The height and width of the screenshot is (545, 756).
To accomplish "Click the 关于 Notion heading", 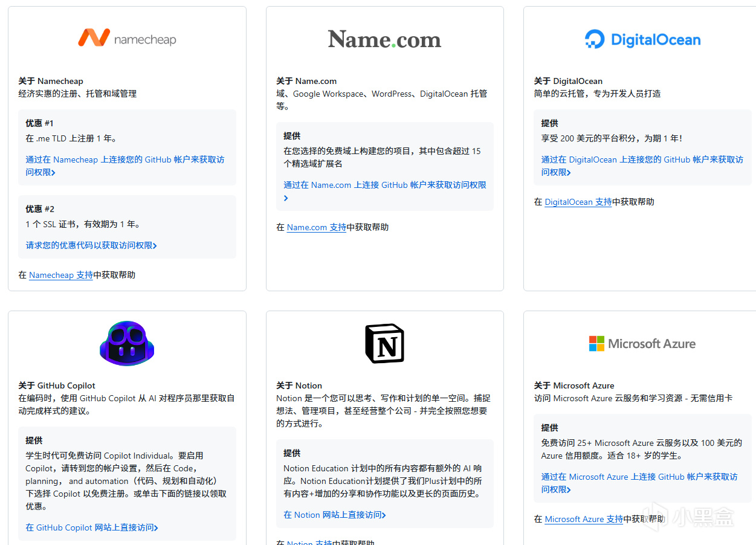I will pos(299,385).
